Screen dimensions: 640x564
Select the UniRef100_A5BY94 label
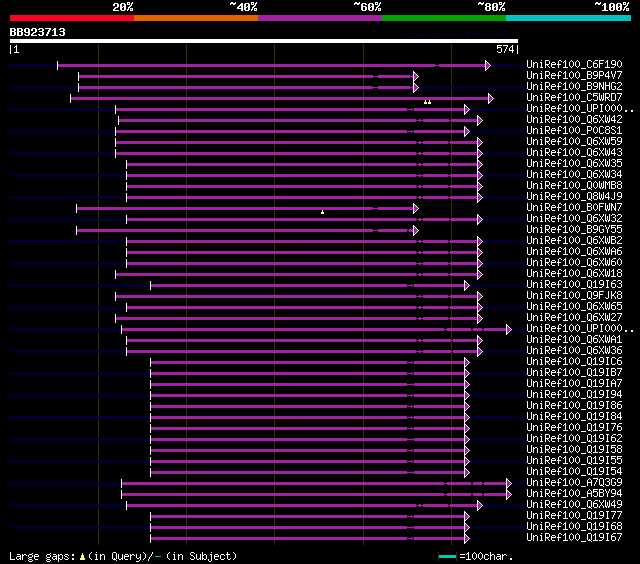pos(574,494)
